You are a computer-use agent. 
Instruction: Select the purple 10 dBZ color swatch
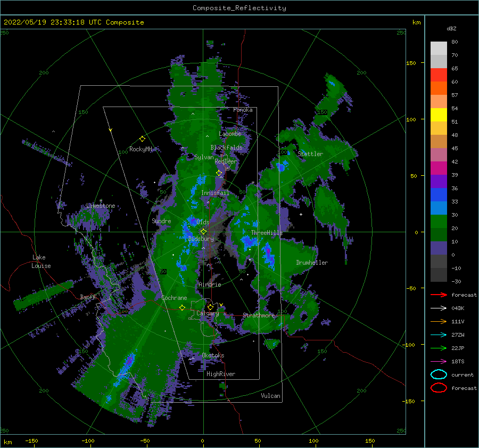(x=439, y=248)
